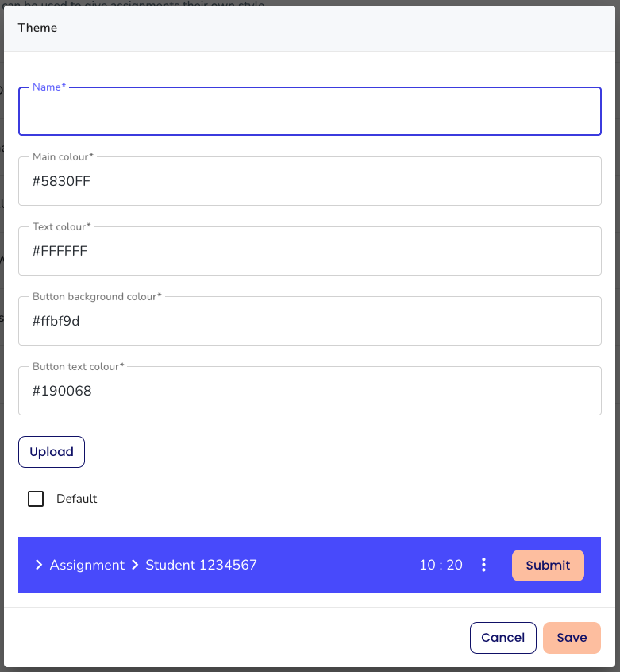This screenshot has width=620, height=672.
Task: Click the 'Button background colour*' label
Action: 97,297
